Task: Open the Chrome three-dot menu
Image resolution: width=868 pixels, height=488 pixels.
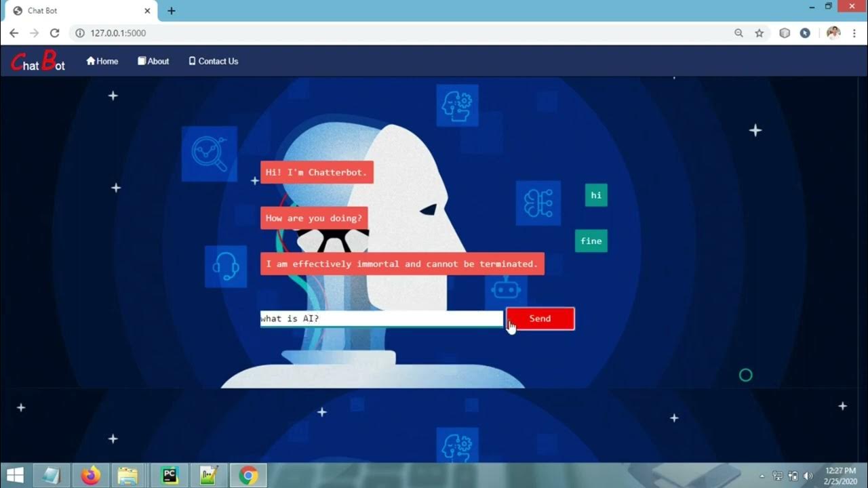Action: coord(854,33)
